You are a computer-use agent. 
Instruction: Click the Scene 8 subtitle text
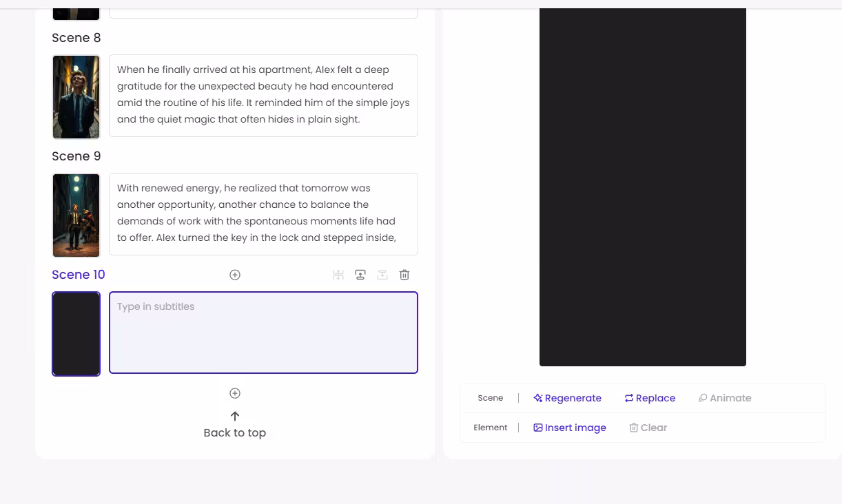(263, 95)
